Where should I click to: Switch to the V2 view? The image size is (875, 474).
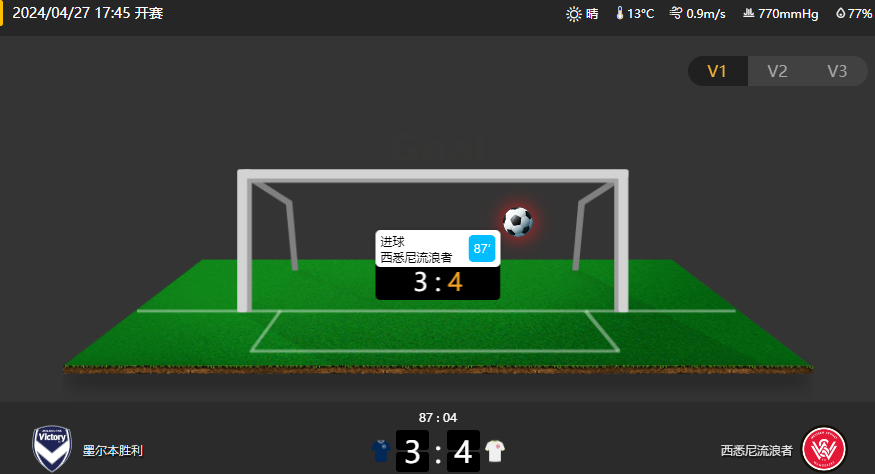777,71
